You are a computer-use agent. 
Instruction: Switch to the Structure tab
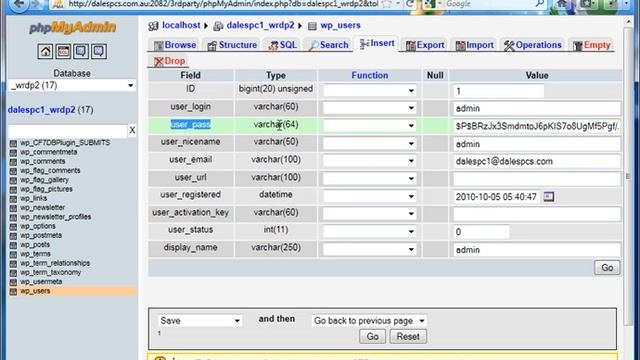(x=232, y=45)
